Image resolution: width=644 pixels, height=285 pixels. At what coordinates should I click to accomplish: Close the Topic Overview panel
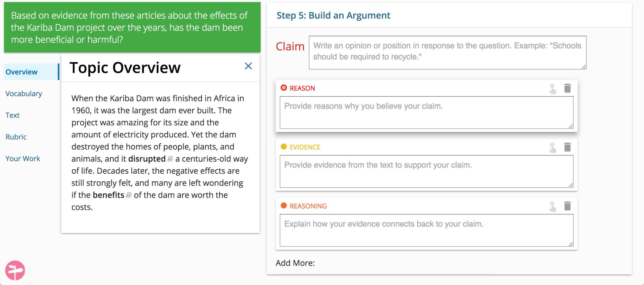coord(248,66)
